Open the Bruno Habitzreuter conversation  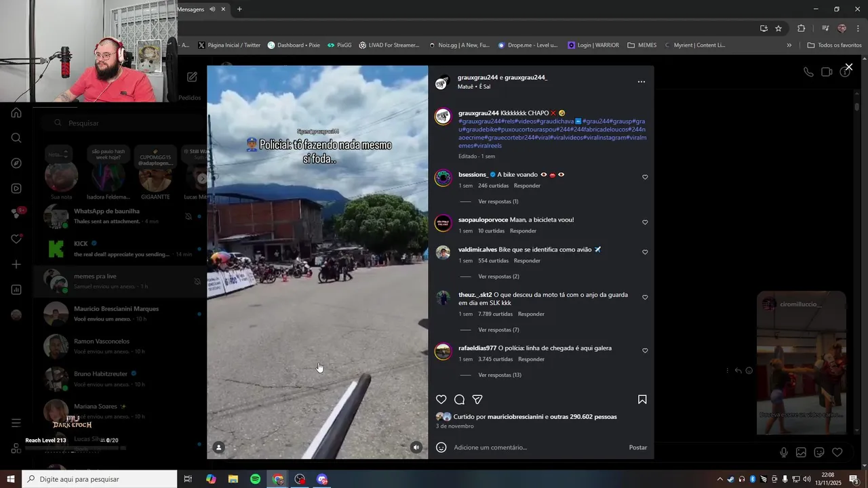pyautogui.click(x=120, y=378)
